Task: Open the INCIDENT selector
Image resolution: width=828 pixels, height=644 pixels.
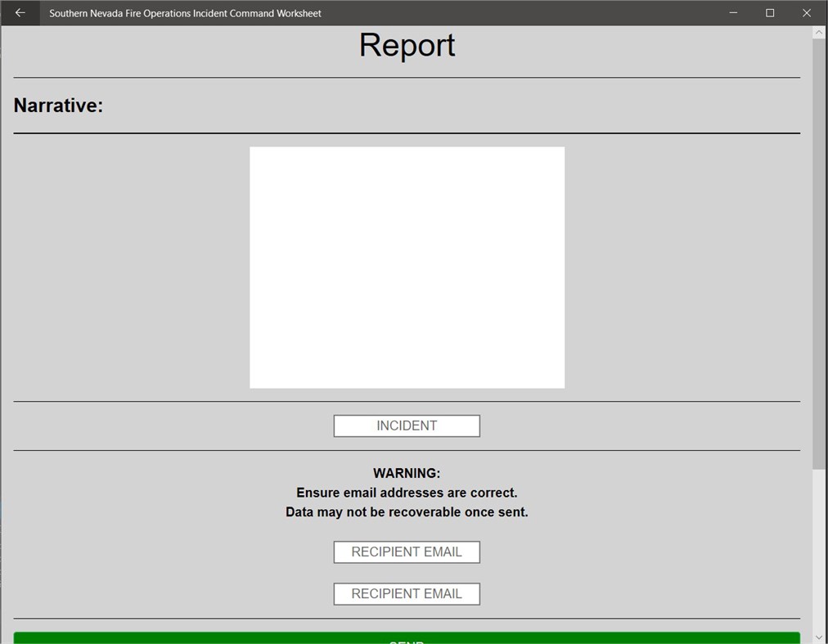Action: [x=407, y=426]
